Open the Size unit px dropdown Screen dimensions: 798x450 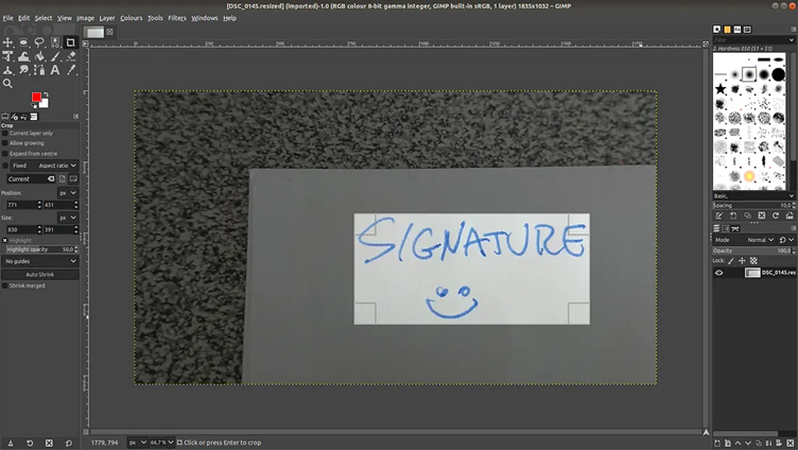pyautogui.click(x=68, y=218)
